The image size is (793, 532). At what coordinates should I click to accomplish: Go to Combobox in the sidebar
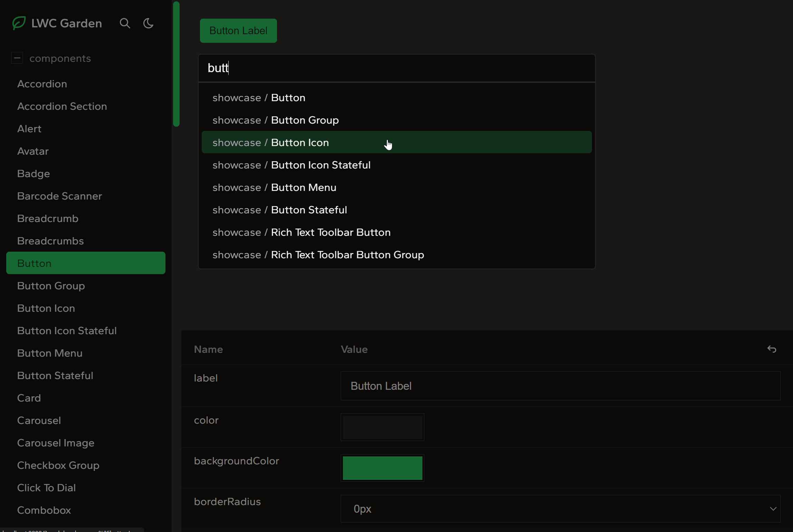click(44, 510)
